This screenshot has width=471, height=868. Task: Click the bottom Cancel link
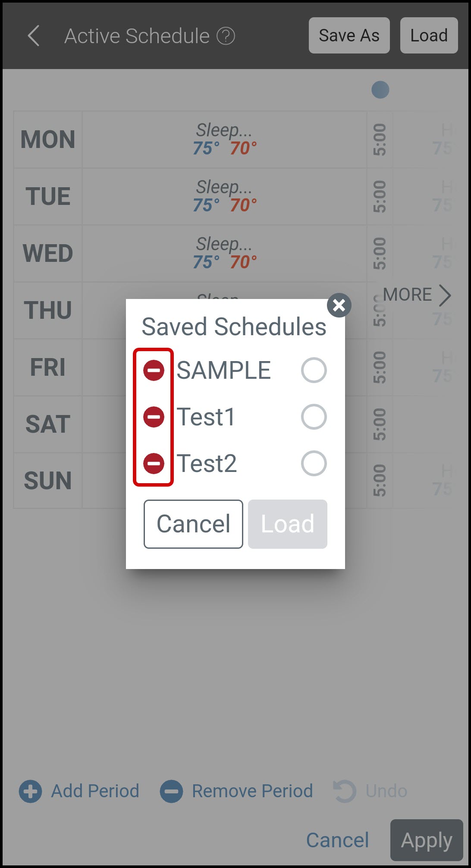(337, 840)
